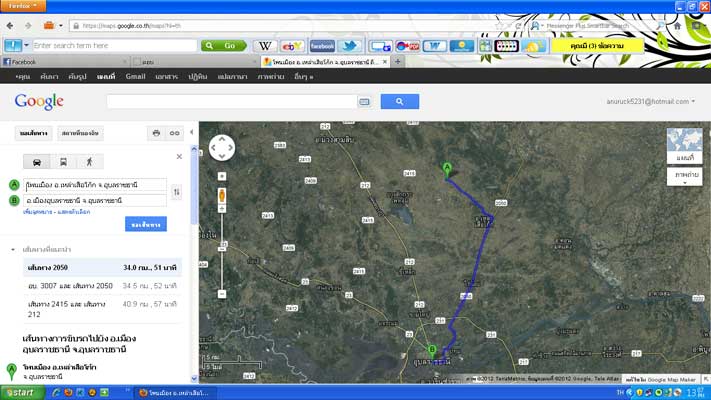Choose the route 2415 and 212 option
The height and width of the screenshot is (400, 711).
100,308
